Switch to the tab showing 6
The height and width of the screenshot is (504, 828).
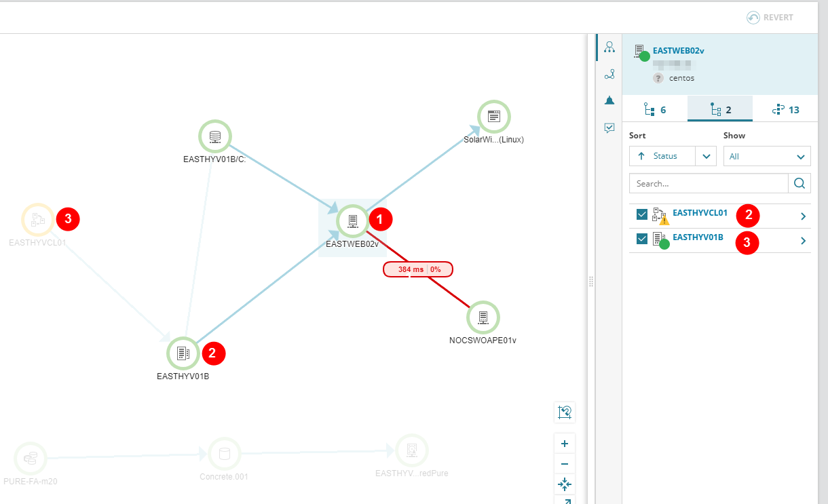point(654,109)
